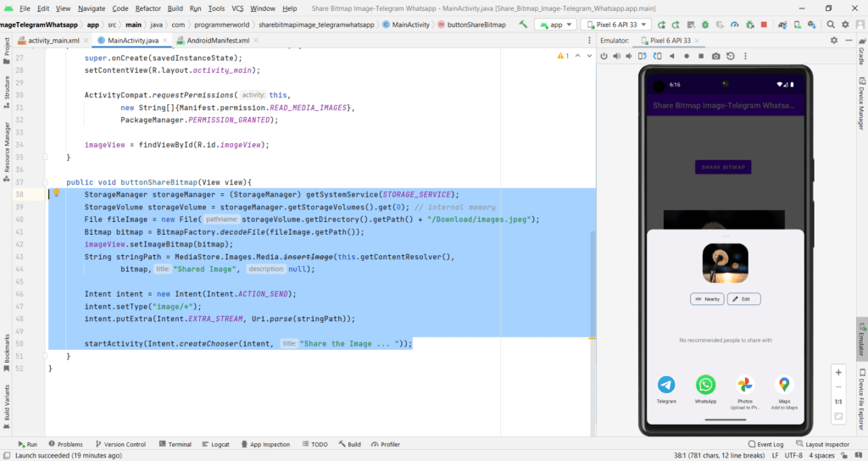The width and height of the screenshot is (868, 461).
Task: Toggle the Gradle tool window
Action: point(862,51)
